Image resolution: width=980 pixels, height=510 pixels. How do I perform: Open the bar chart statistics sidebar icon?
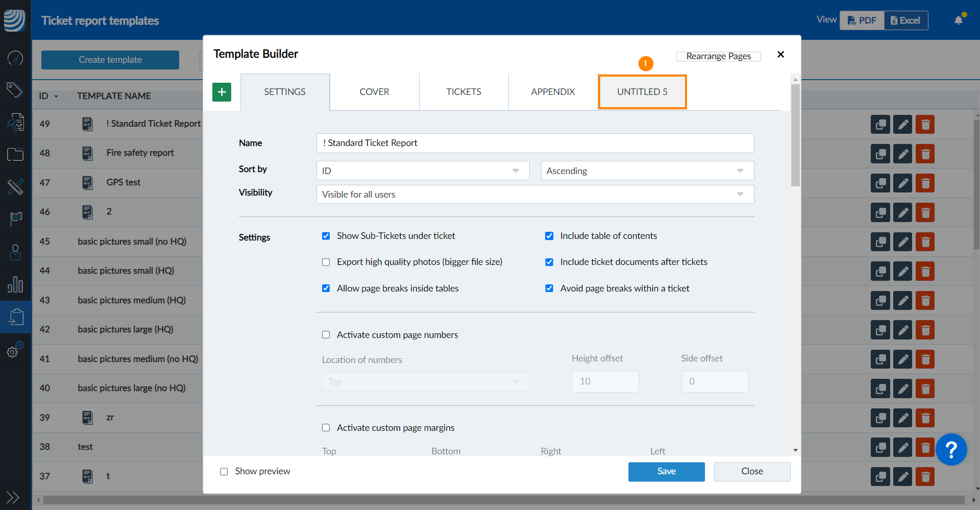click(x=15, y=284)
